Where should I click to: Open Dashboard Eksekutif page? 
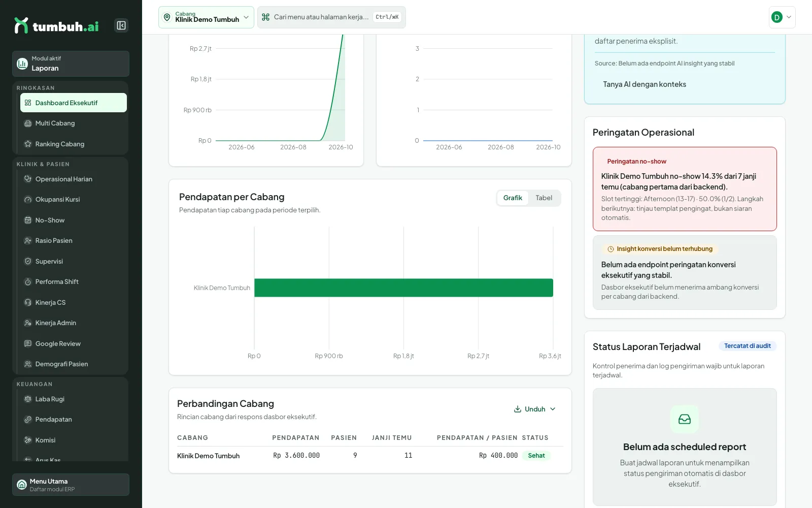(74, 103)
